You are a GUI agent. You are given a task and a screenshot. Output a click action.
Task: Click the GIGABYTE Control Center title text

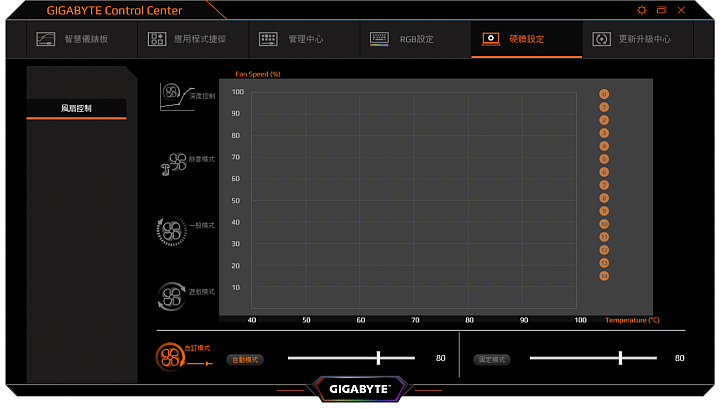(x=114, y=10)
